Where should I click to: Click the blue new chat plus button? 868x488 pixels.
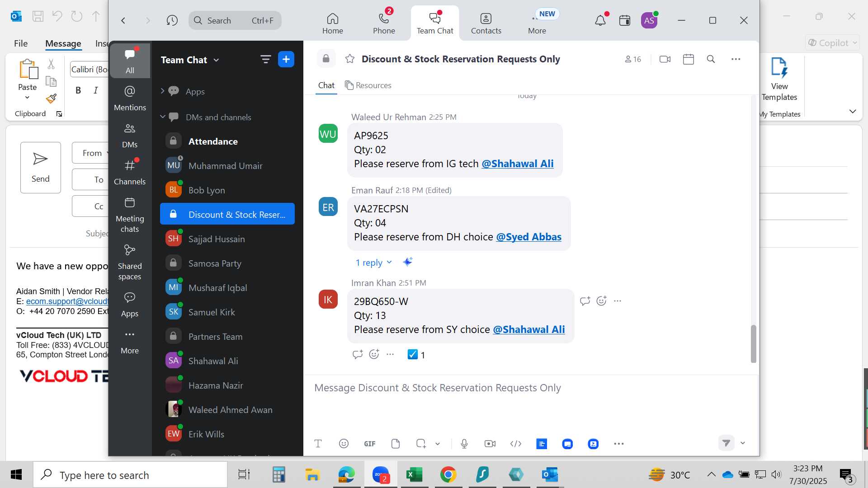pos(286,59)
